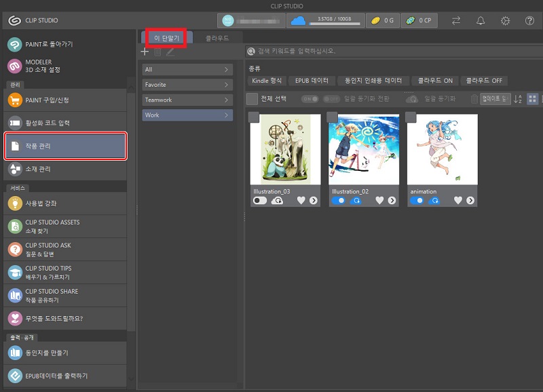543x392 pixels.
Task: Click the sync arrows icon in header
Action: [x=456, y=20]
